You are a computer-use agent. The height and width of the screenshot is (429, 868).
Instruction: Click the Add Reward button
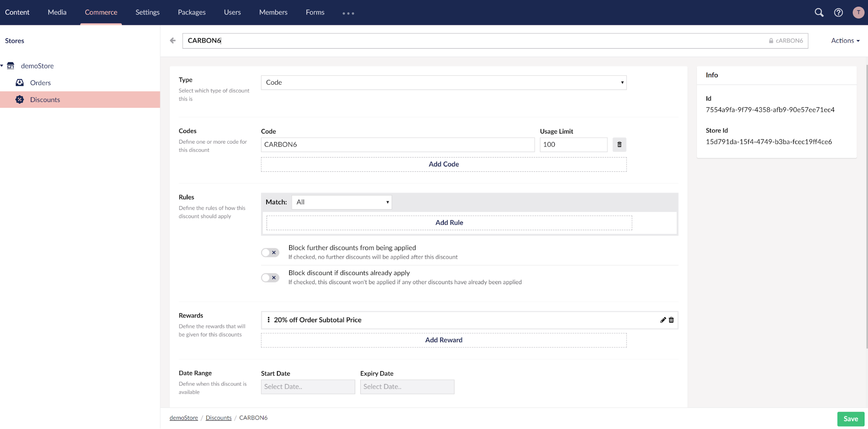[x=443, y=340]
